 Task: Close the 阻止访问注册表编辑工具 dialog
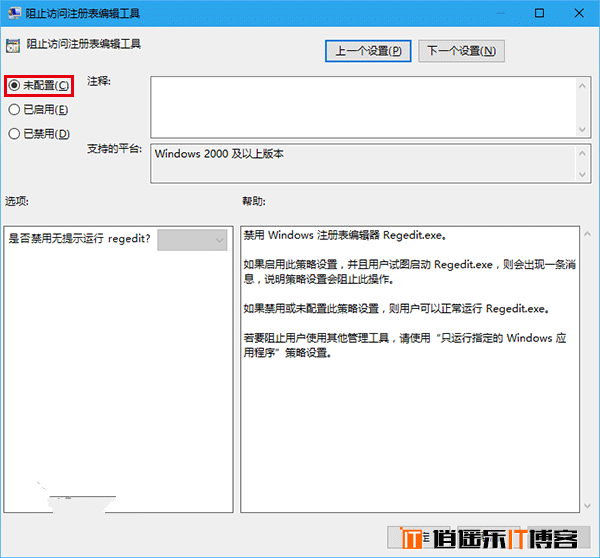(579, 13)
